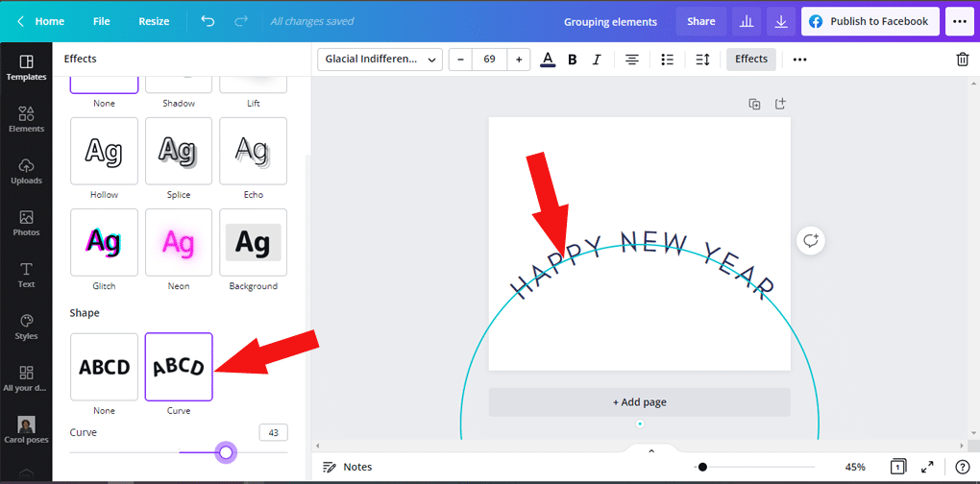The image size is (980, 484).
Task: Select the Glitch text effect
Action: pyautogui.click(x=105, y=242)
